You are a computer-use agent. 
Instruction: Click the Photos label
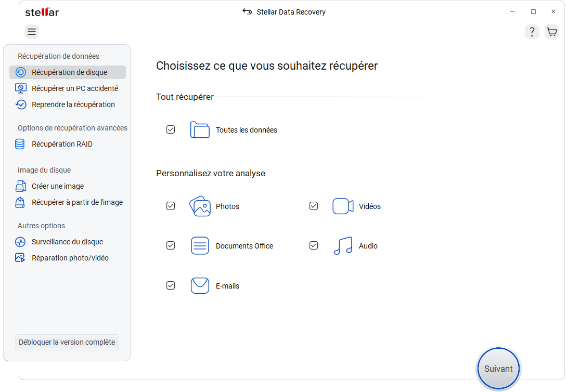click(x=227, y=206)
